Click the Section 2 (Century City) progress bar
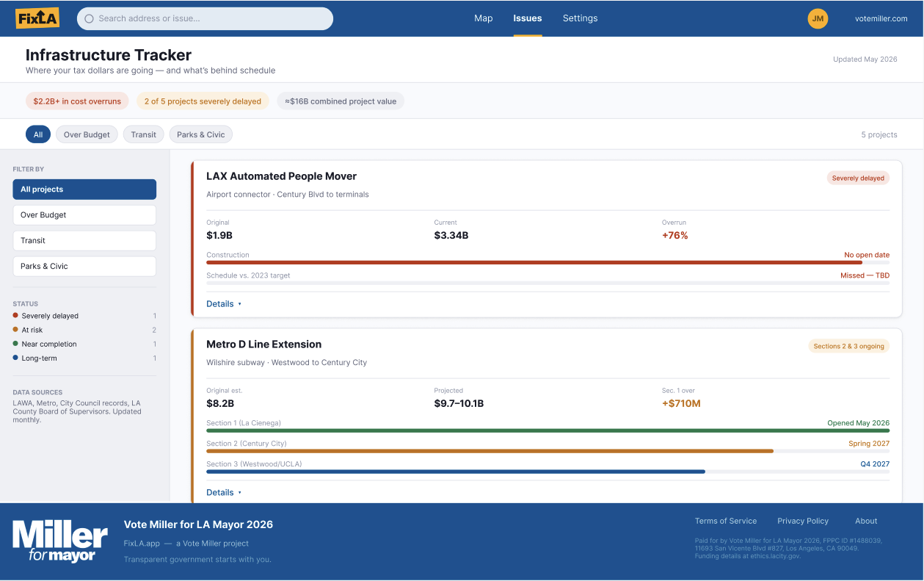Image resolution: width=924 pixels, height=581 pixels. click(548, 451)
